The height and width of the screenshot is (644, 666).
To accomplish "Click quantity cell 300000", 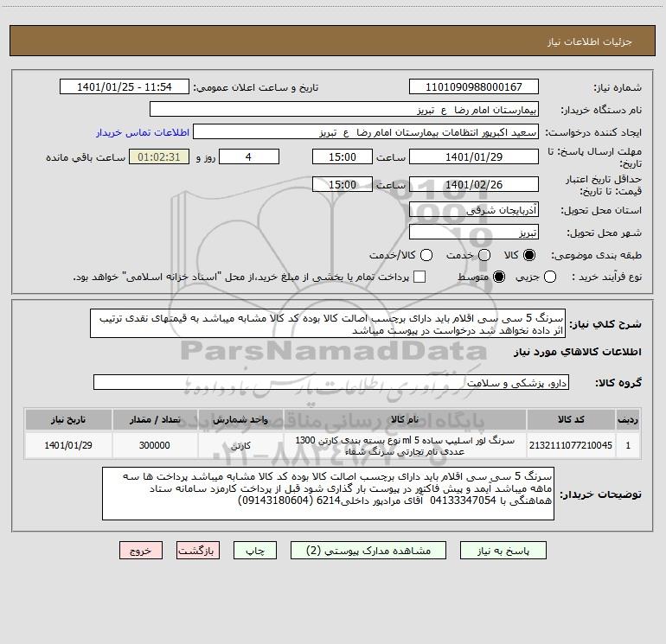I will coord(155,445).
